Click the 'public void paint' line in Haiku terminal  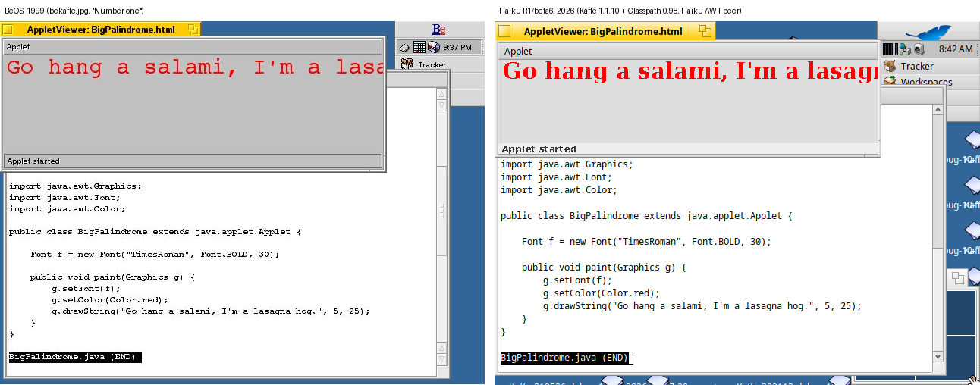(604, 268)
